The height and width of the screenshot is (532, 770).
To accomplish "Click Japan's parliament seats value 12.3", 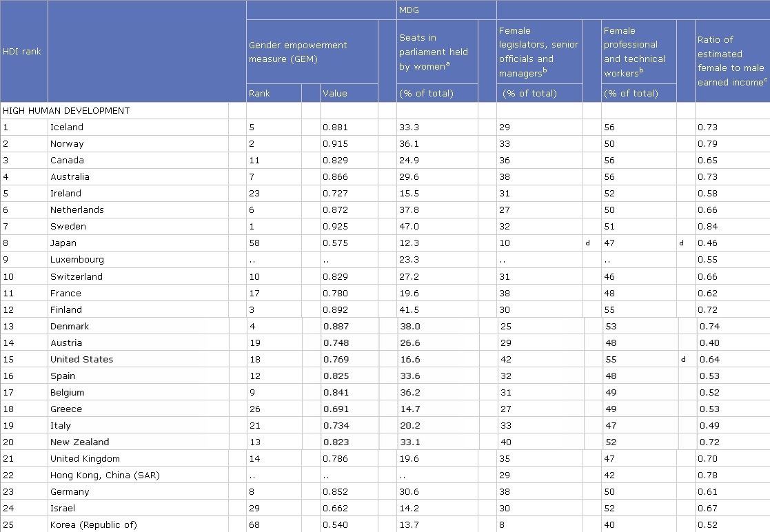I will coord(409,243).
